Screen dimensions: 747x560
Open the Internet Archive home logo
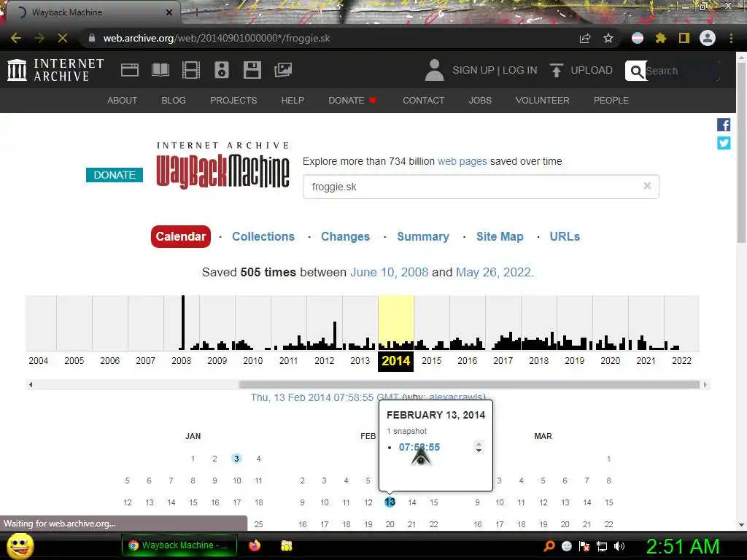[55, 70]
